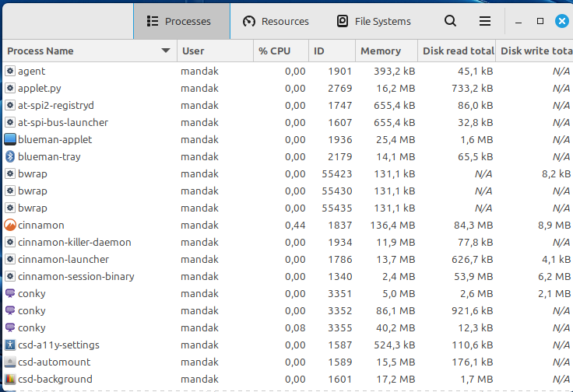The height and width of the screenshot is (392, 573).
Task: Click the orange cinnamon logo icon
Action: (10, 226)
